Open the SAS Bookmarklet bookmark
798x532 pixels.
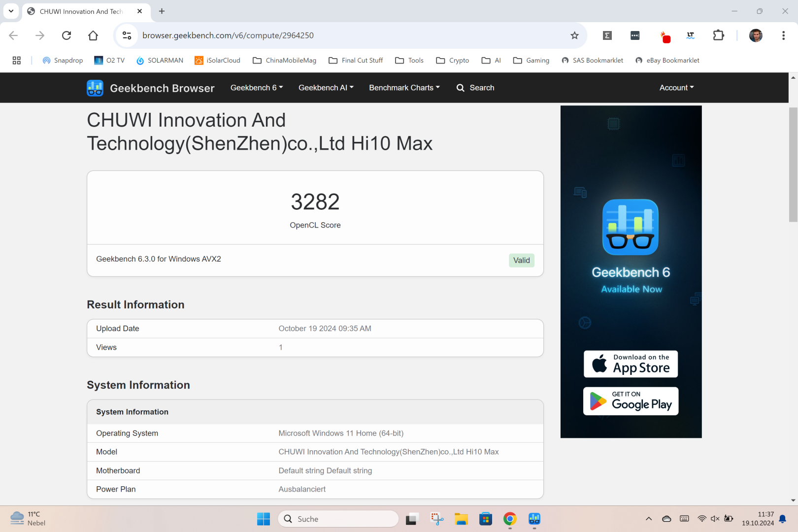point(593,61)
